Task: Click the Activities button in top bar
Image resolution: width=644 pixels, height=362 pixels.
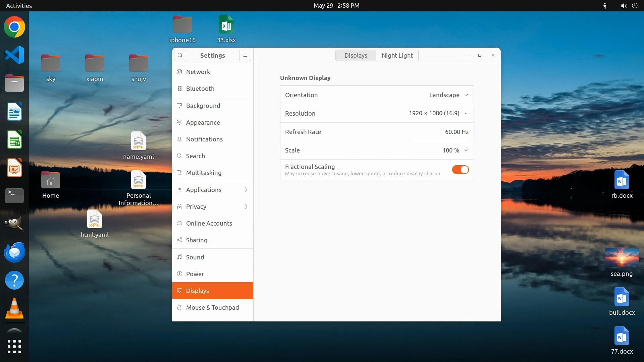Action: 19,6
